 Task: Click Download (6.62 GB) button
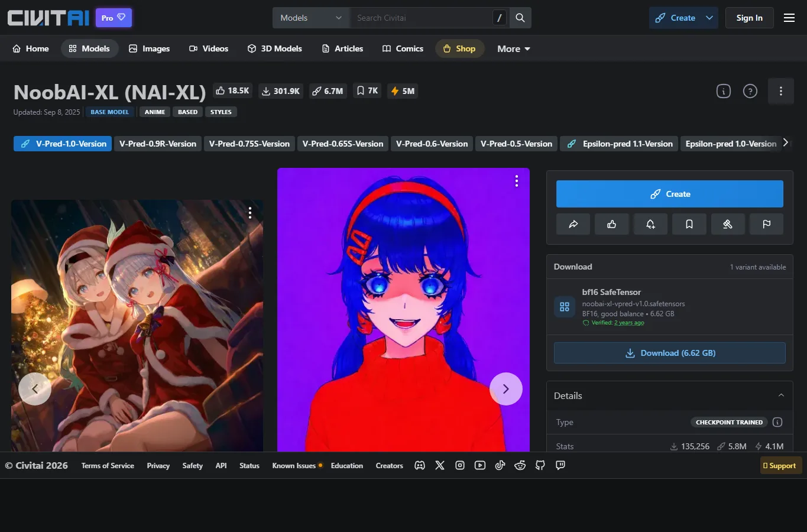click(x=670, y=353)
